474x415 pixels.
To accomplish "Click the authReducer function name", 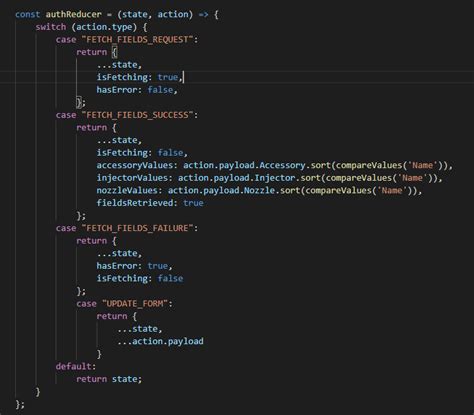I will [73, 14].
